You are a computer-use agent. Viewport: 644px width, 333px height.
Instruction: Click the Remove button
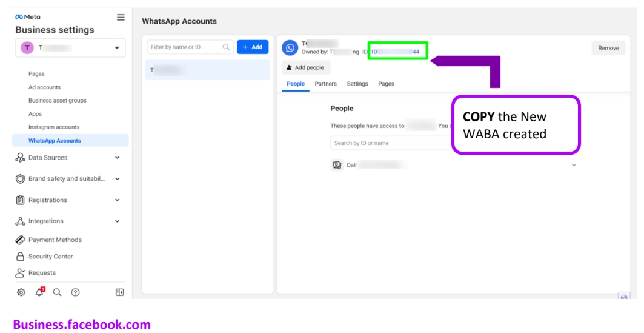coord(608,48)
